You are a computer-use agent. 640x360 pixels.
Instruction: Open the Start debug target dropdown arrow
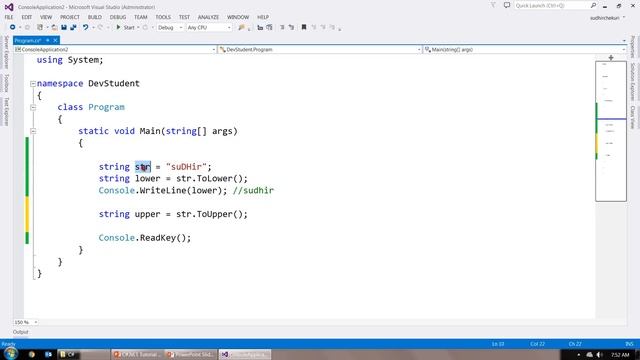coord(138,27)
